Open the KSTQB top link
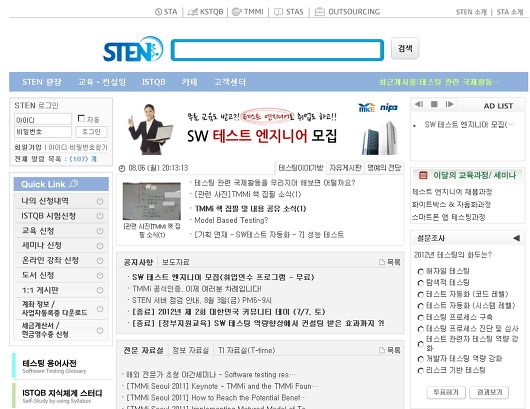The image size is (530, 409). [x=206, y=12]
